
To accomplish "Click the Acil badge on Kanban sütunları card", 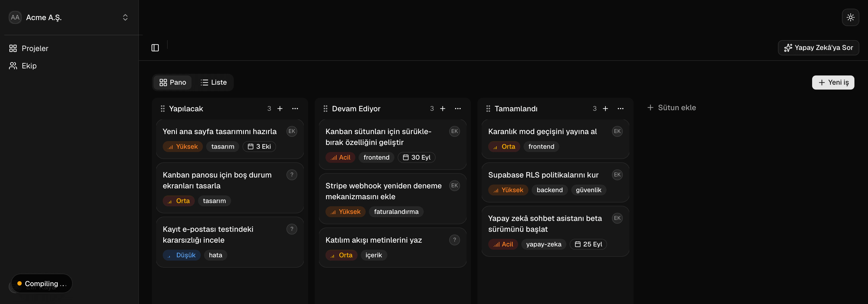I will pos(340,157).
